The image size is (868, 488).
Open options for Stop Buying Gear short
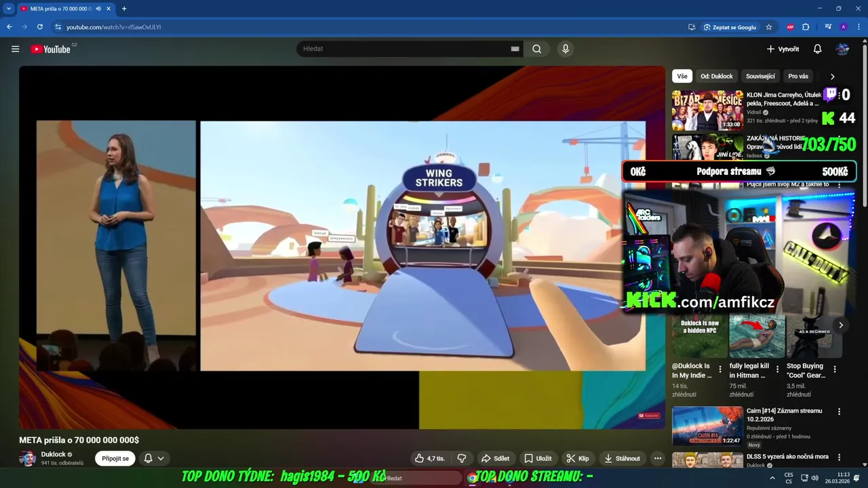pyautogui.click(x=835, y=369)
